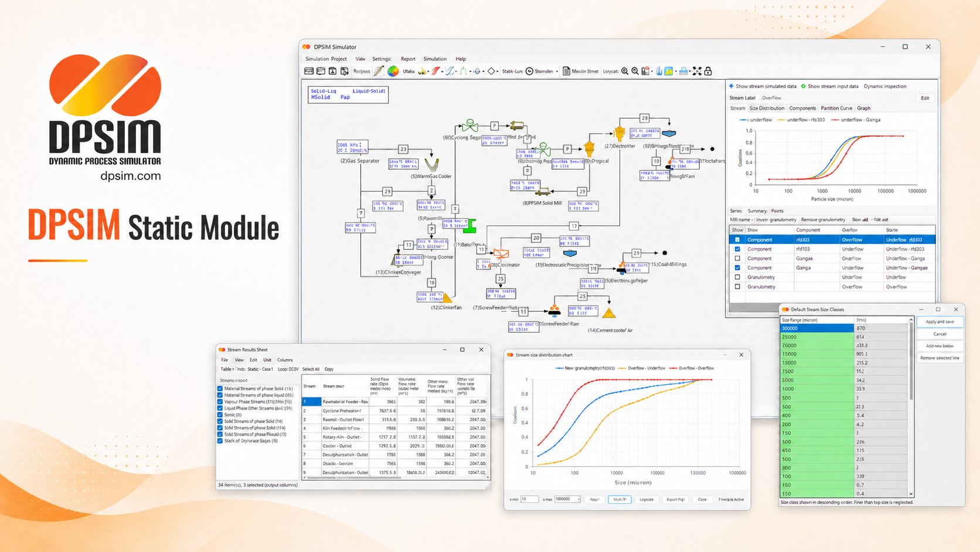Toggle Show checkbox for rfd103 Underflow row
The height and width of the screenshot is (552, 980).
(737, 249)
